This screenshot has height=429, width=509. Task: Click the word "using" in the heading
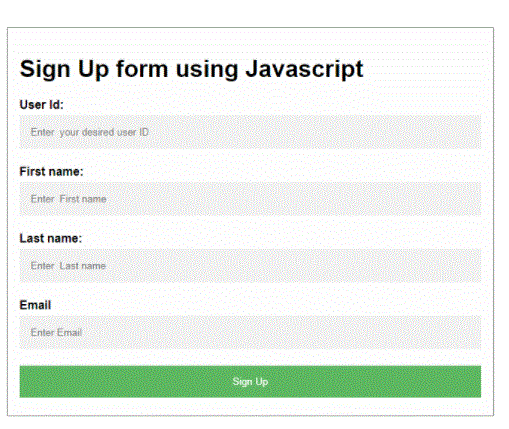pos(207,69)
